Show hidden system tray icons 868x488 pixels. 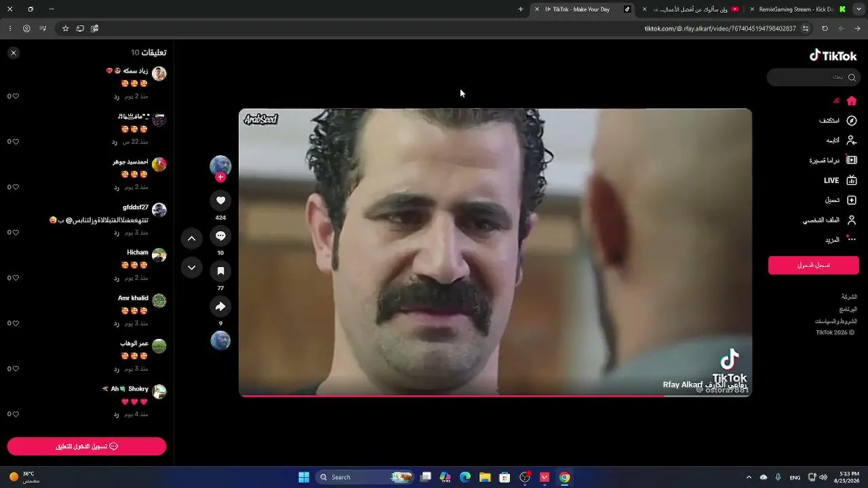point(749,477)
